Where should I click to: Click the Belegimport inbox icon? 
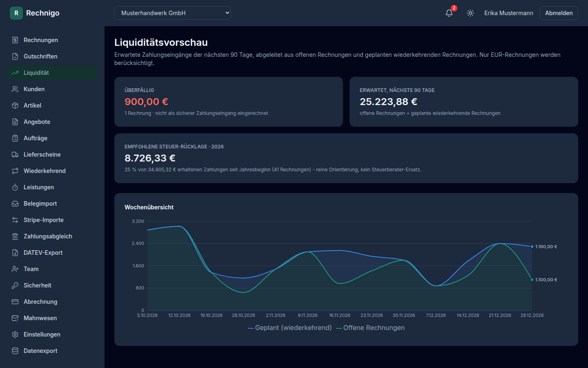[15, 204]
